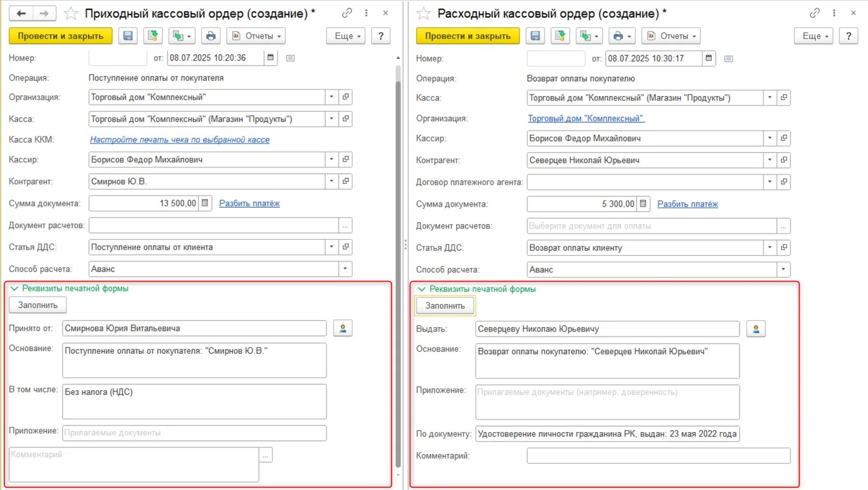The width and height of the screenshot is (868, 490).
Task: Open help in Расходный кассовый ордер
Action: pyautogui.click(x=848, y=36)
